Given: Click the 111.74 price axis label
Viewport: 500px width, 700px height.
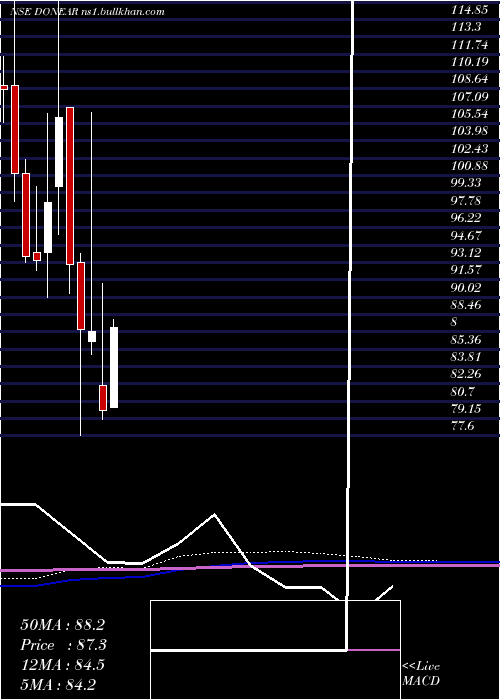Looking at the screenshot, I should (x=469, y=44).
